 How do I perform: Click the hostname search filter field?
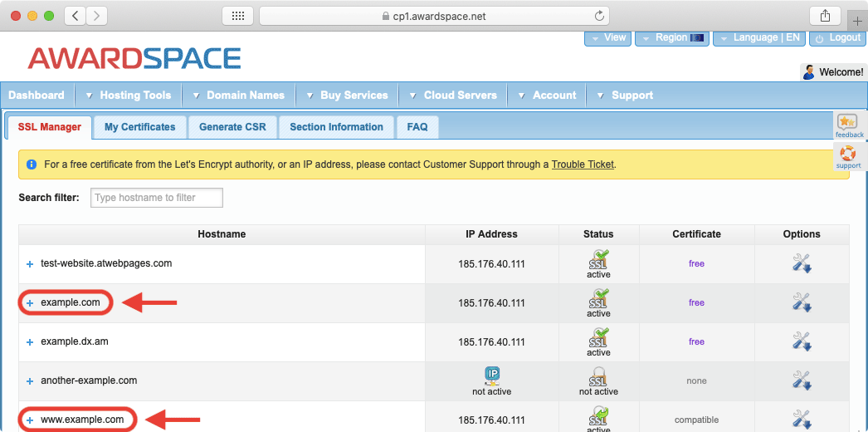coord(156,198)
